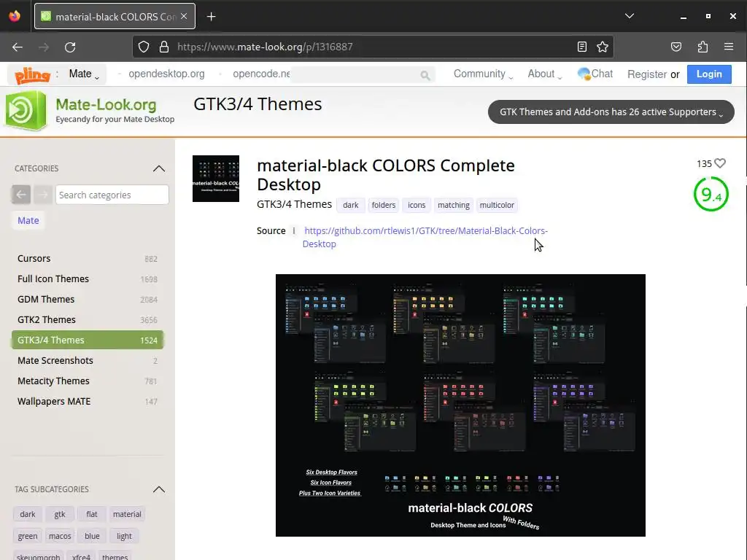Screen dimensions: 747x560
Task: Click the product thumbnail image
Action: tap(216, 179)
